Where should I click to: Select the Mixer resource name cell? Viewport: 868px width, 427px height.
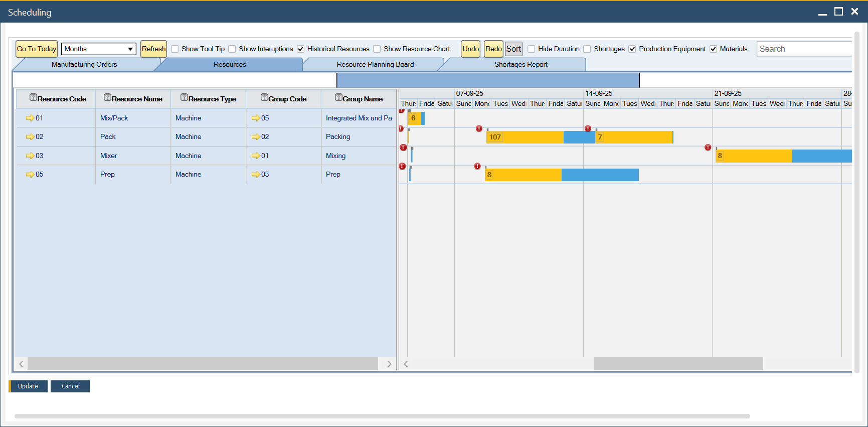coord(133,156)
